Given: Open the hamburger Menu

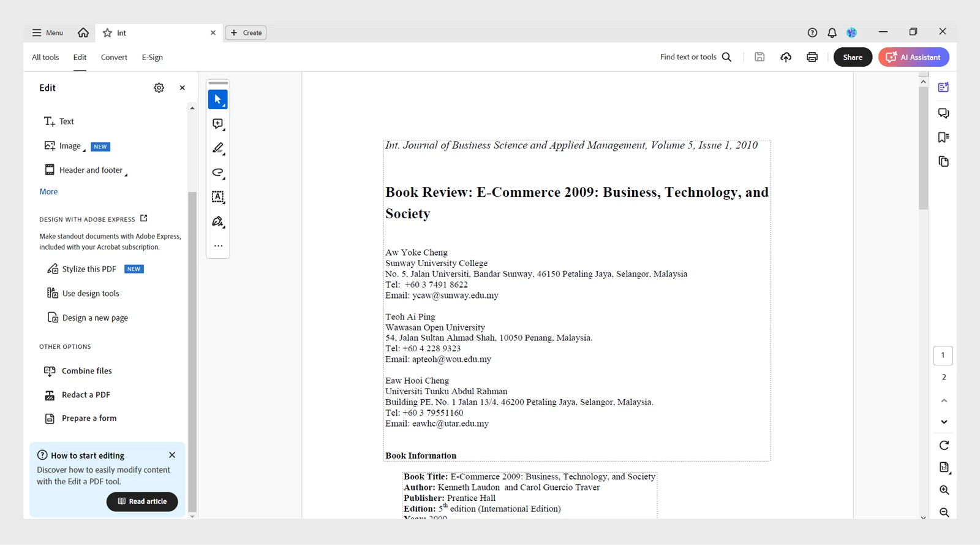Looking at the screenshot, I should click(x=47, y=32).
